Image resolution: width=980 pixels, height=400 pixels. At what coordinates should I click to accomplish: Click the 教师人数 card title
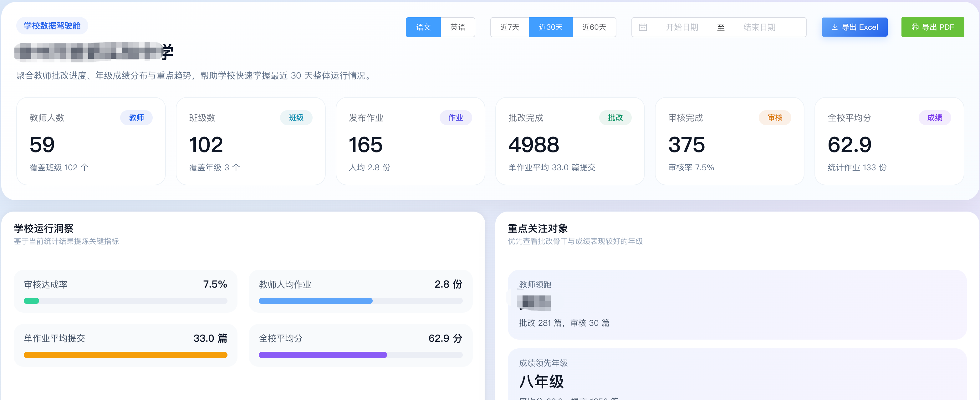point(47,118)
